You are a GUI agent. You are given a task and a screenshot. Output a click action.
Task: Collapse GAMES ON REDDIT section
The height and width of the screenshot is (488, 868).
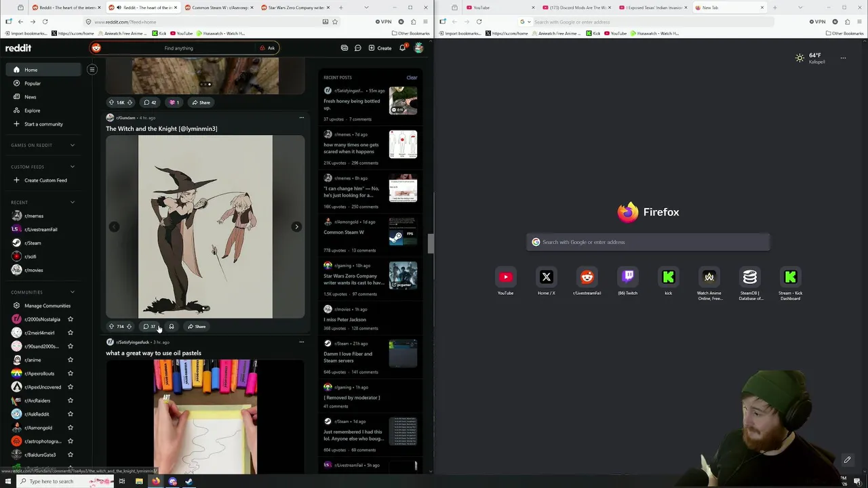coord(73,145)
